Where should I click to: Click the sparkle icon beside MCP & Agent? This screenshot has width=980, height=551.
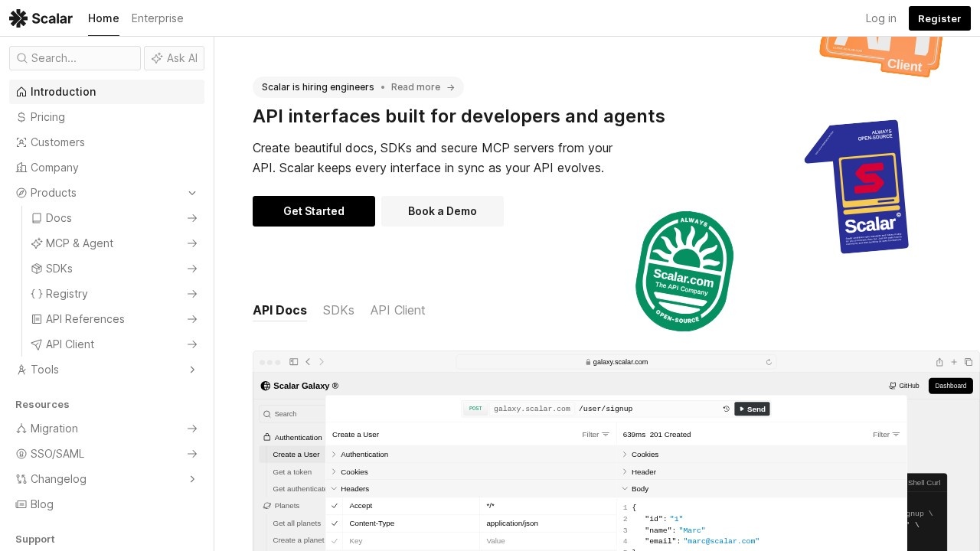pos(37,243)
